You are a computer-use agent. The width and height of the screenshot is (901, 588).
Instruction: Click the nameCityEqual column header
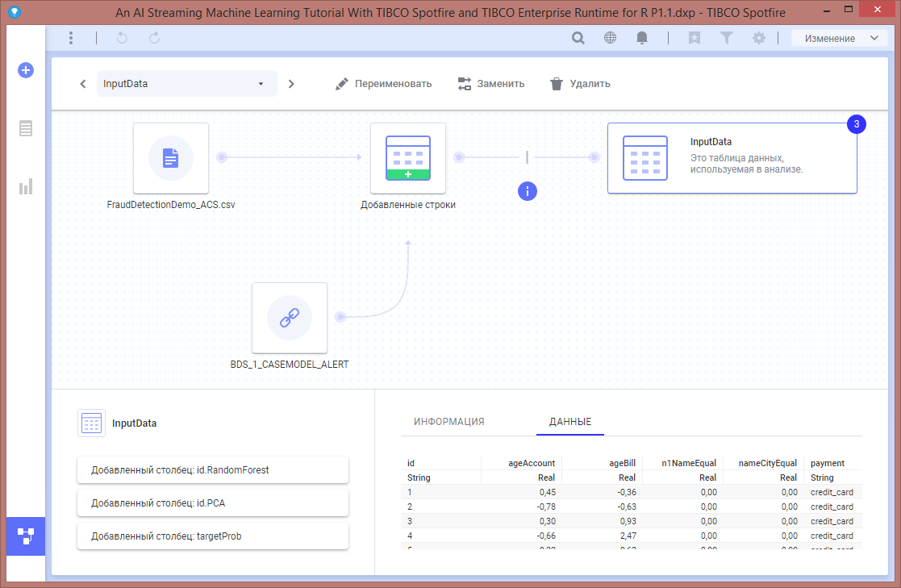click(768, 463)
